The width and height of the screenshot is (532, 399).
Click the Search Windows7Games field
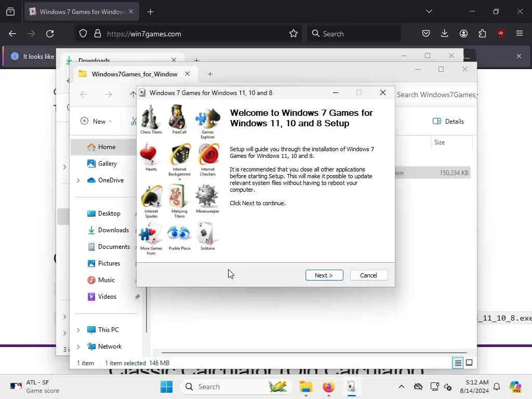click(436, 95)
